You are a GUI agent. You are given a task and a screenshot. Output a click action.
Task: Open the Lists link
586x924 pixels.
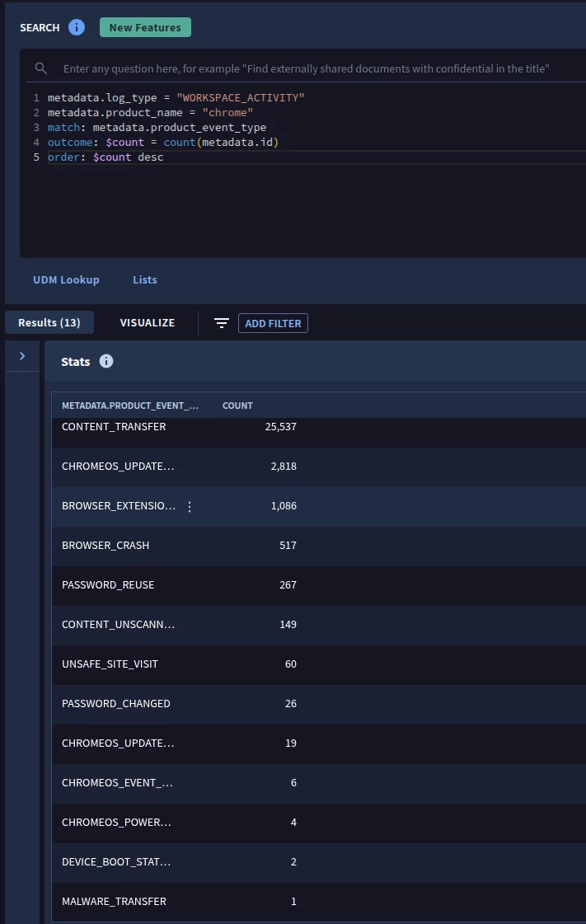tap(145, 280)
